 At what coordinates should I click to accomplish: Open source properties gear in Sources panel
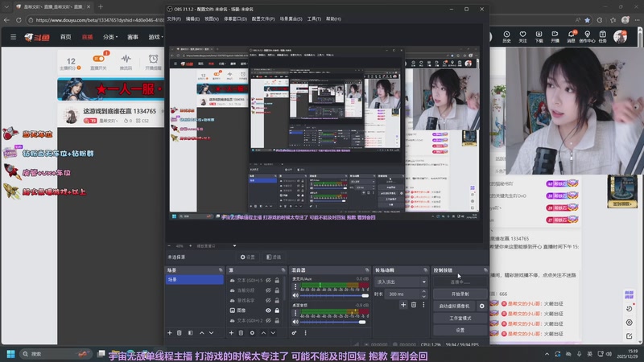pyautogui.click(x=252, y=333)
